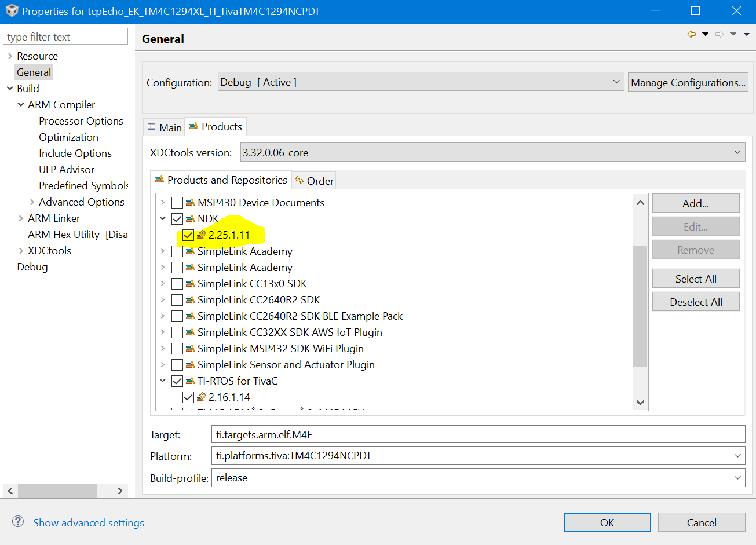The width and height of the screenshot is (756, 545).
Task: Click the NDK 2.25.1.11 version gear icon
Action: click(x=201, y=235)
